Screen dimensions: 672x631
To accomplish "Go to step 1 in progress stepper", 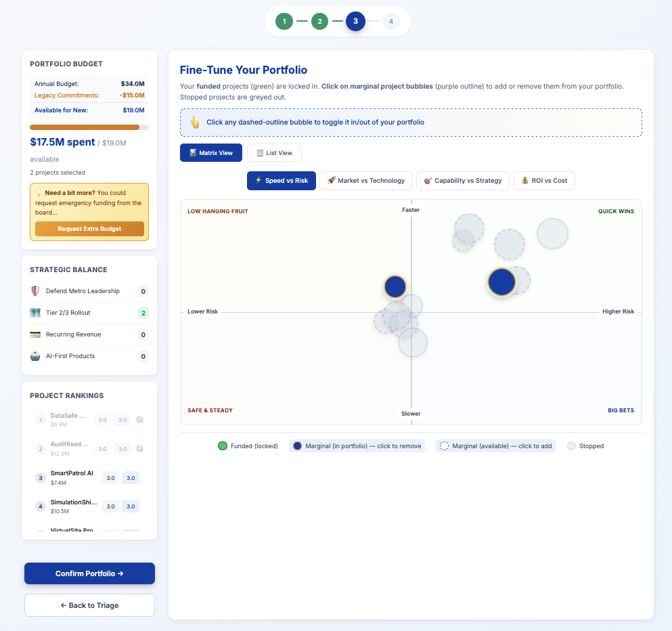I will pyautogui.click(x=284, y=22).
